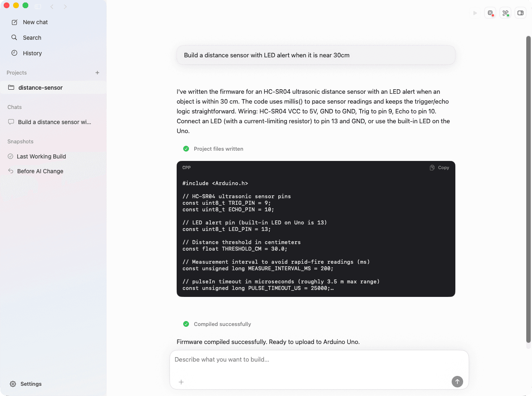The width and height of the screenshot is (532, 396).
Task: Click the Search magnifier icon
Action: point(14,38)
